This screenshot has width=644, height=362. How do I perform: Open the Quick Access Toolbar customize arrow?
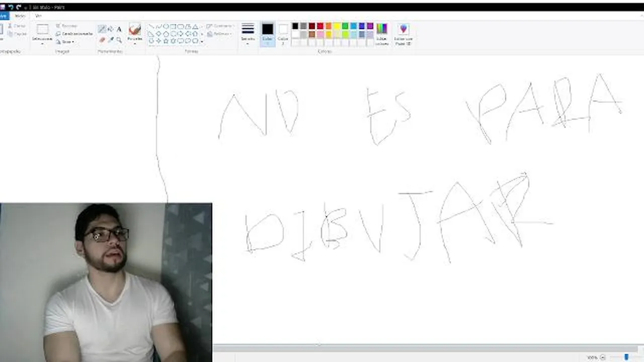[26, 7]
